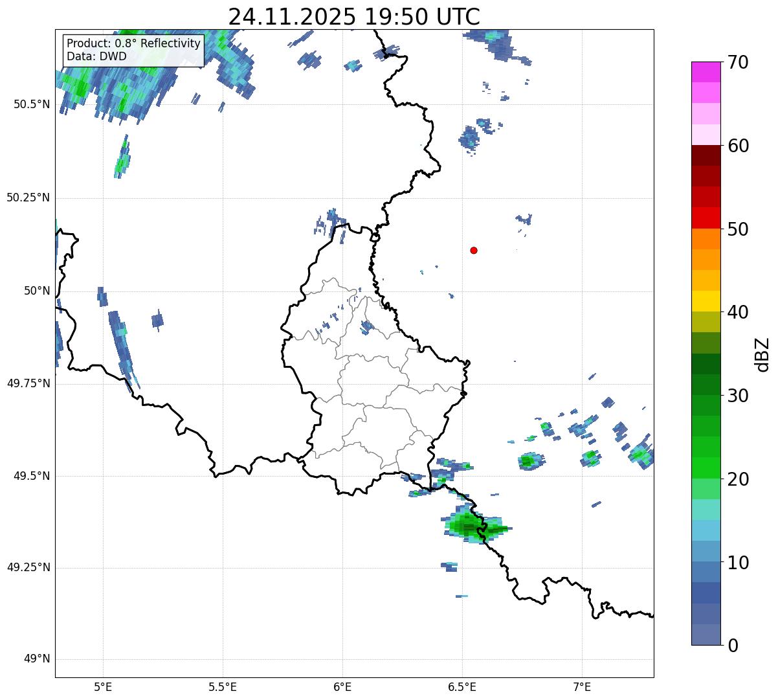Click the title "24.11.2025 19:50 UTC"
The image size is (778, 700).
[x=354, y=17]
